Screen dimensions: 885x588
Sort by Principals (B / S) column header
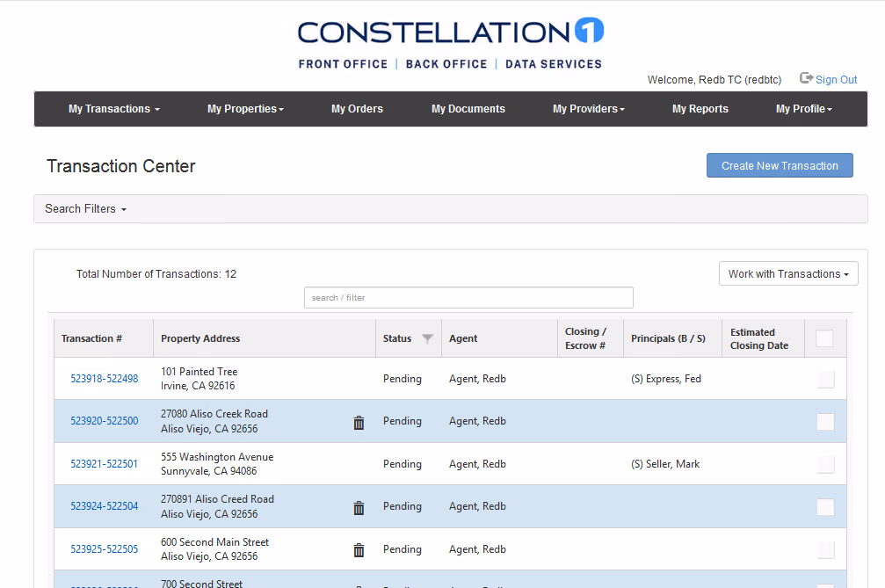coord(668,338)
